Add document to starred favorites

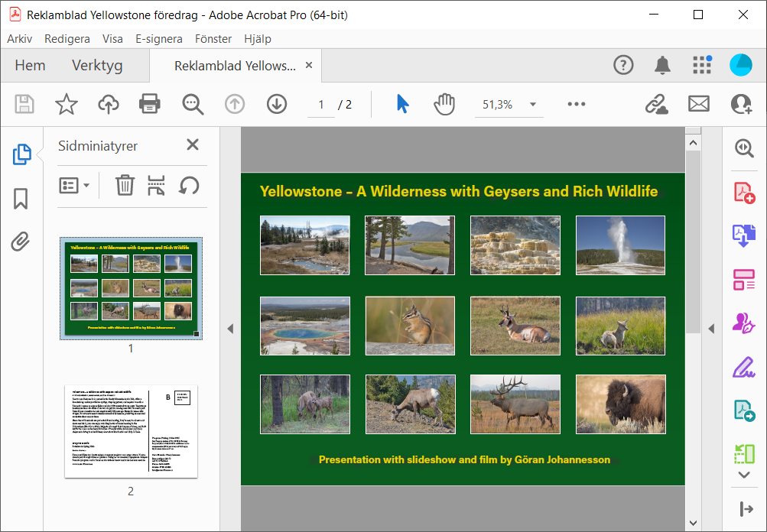click(67, 104)
